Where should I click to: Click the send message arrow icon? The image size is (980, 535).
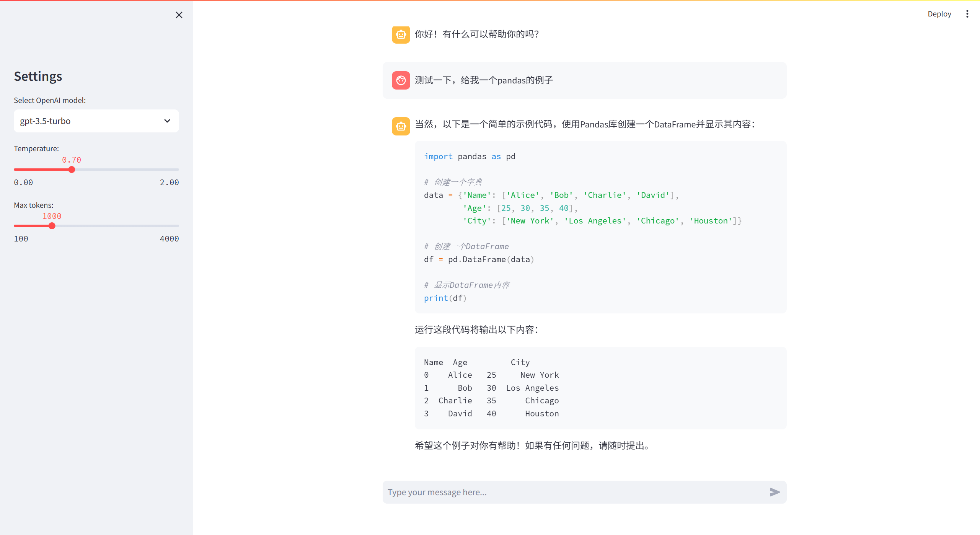[x=775, y=492]
